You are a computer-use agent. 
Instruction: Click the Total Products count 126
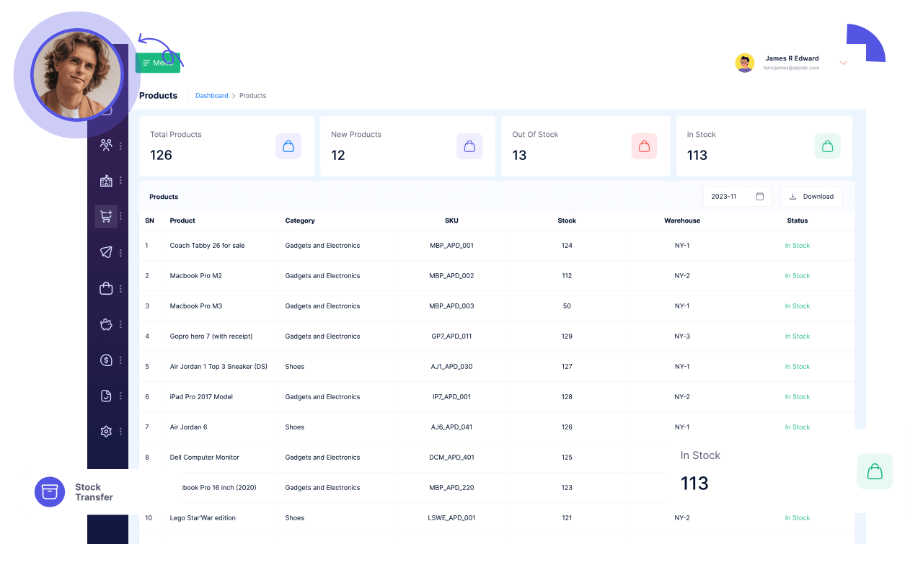point(161,155)
